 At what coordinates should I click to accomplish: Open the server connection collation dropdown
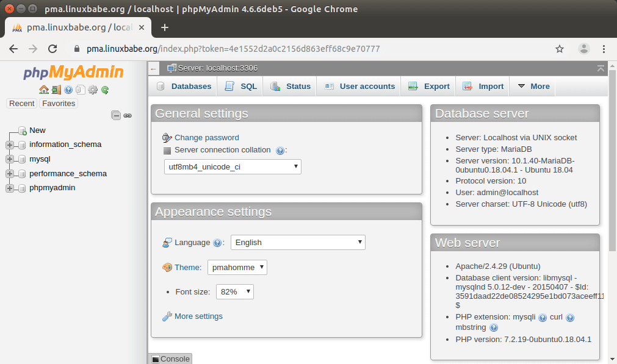pos(233,166)
